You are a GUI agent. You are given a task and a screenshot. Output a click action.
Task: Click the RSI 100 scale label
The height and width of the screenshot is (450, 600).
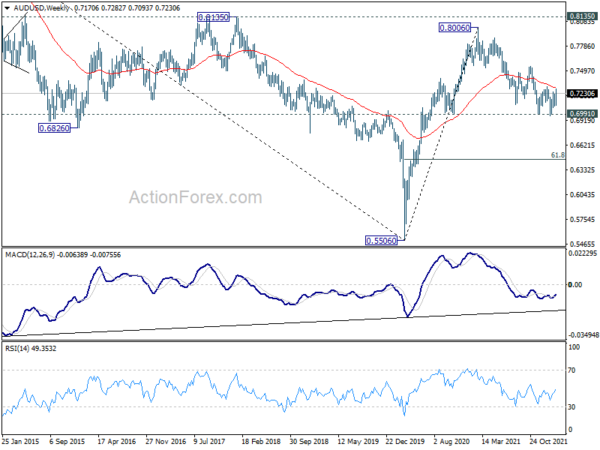coord(574,347)
